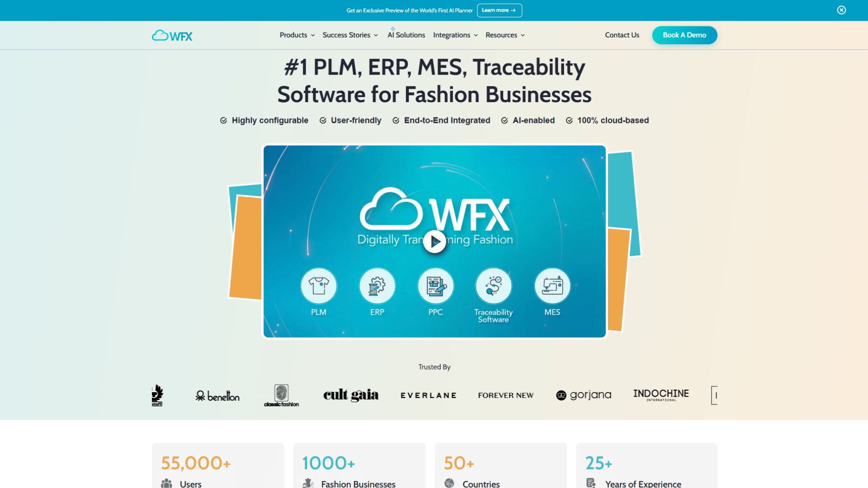
Task: Click Learn more in the banner
Action: click(x=499, y=10)
